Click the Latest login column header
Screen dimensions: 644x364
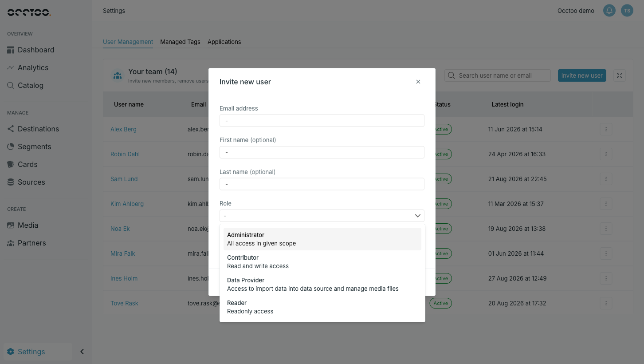[x=507, y=104]
